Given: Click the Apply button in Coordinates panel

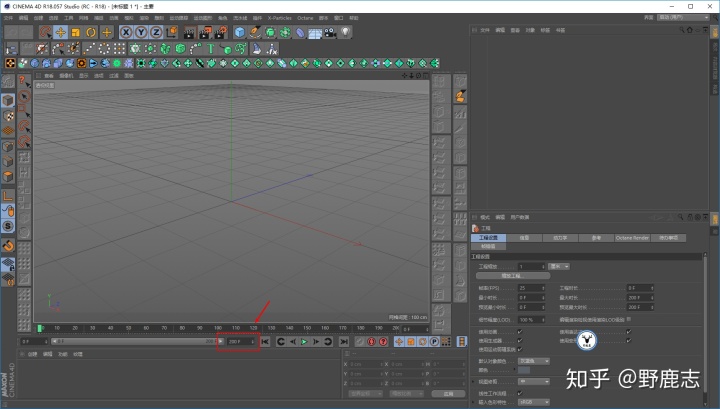Looking at the screenshot, I should click(x=449, y=394).
